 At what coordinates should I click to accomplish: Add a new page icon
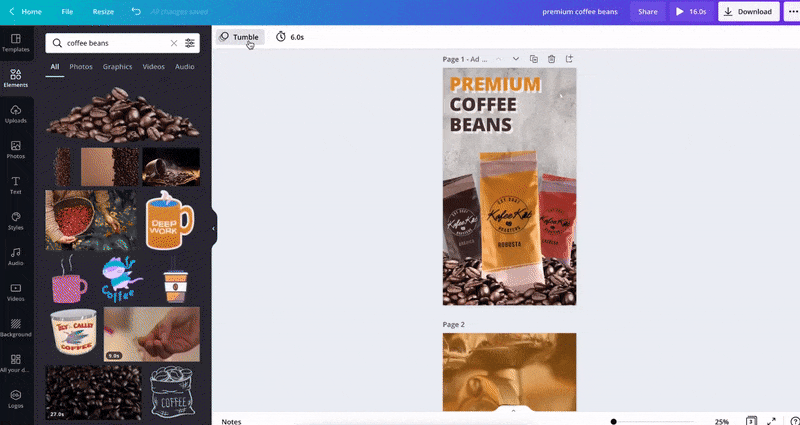pyautogui.click(x=570, y=59)
